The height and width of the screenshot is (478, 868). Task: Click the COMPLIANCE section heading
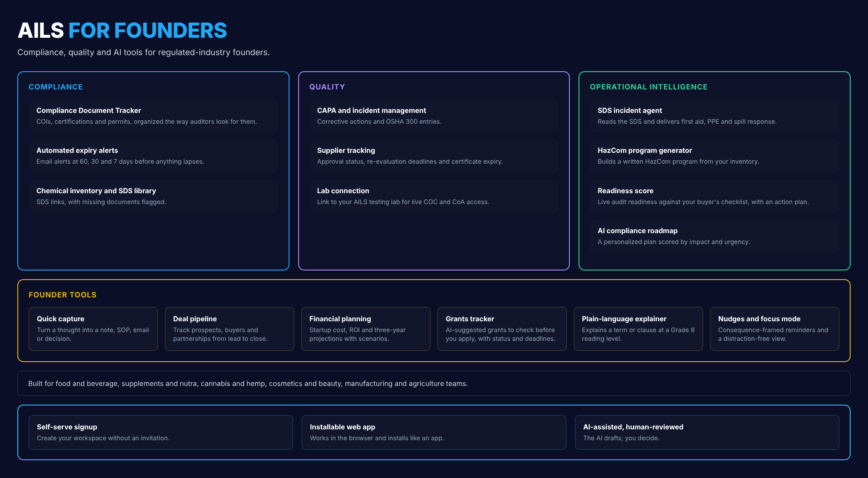(56, 87)
